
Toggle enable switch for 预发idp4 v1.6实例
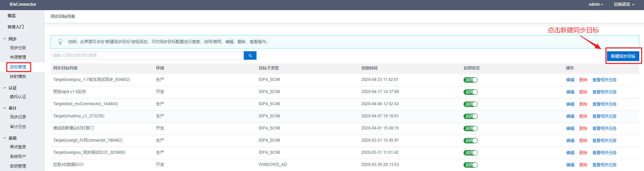[470, 92]
